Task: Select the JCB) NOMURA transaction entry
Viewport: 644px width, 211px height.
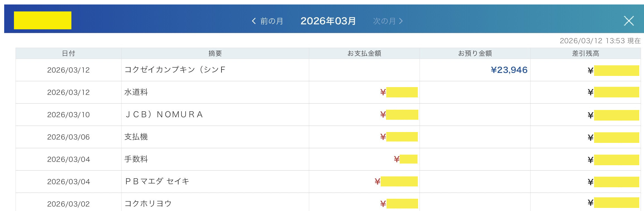Action: point(164,114)
